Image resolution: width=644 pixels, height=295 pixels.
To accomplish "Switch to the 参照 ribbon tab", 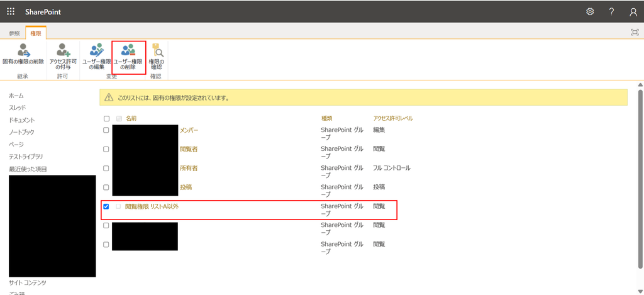I will pos(14,33).
